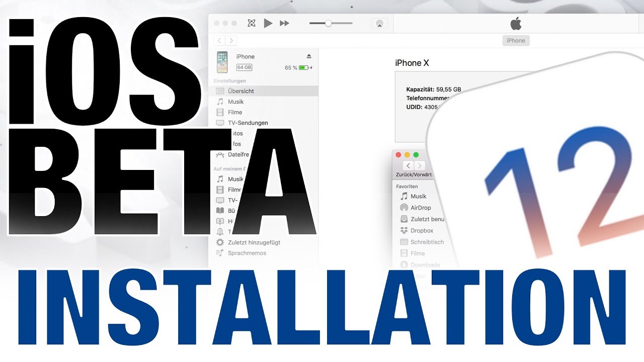The image size is (644, 362).
Task: Go forward in the Finder window
Action: tap(420, 166)
